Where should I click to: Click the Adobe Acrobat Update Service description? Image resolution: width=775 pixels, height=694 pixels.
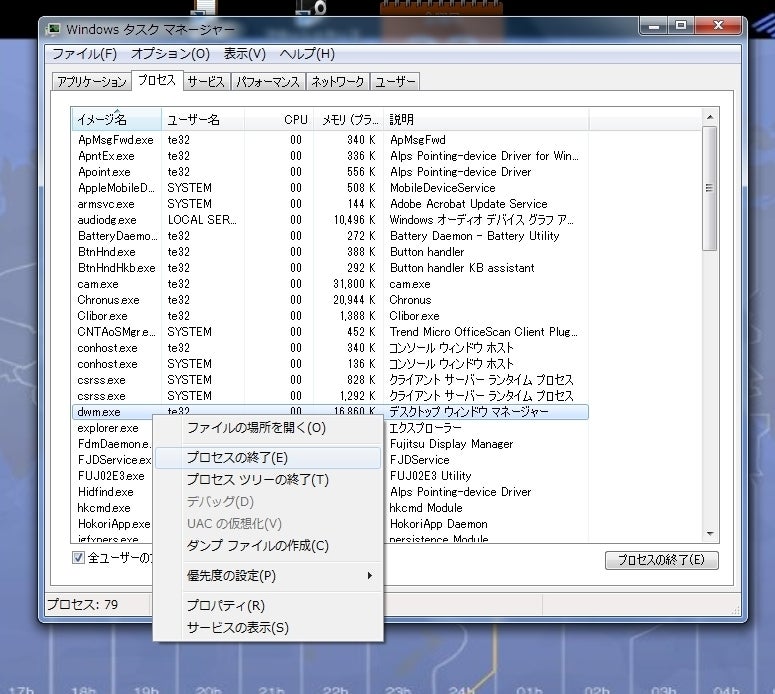point(469,204)
